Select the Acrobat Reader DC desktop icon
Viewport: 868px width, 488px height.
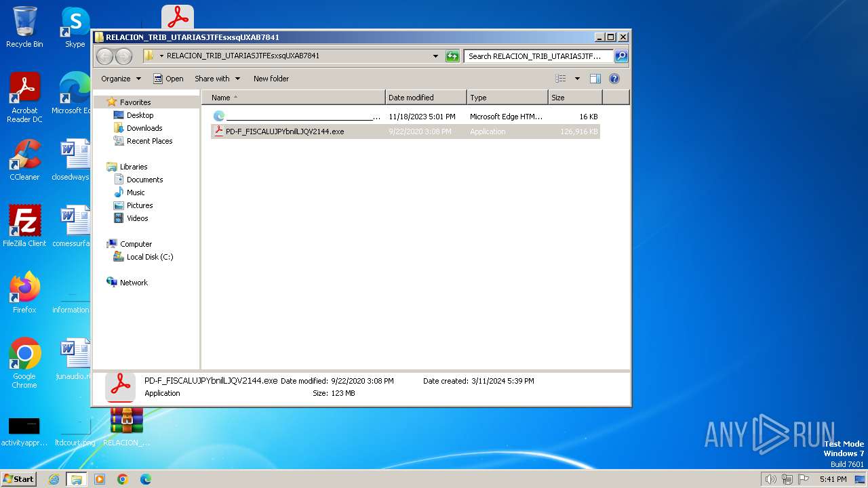click(24, 98)
